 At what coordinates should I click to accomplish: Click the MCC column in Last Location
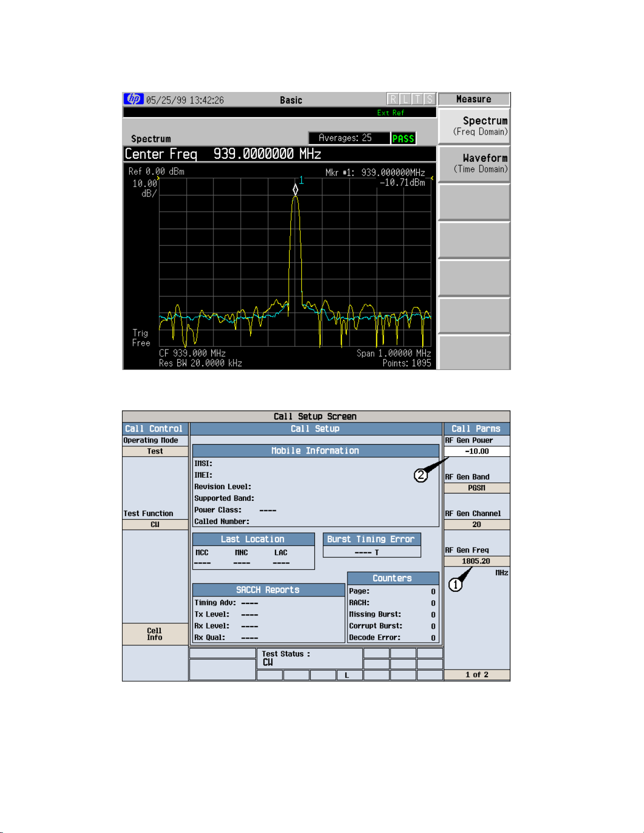(202, 558)
